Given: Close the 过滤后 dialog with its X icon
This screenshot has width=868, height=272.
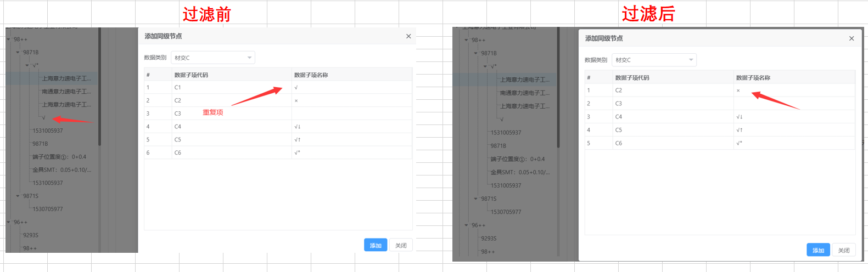Looking at the screenshot, I should pyautogui.click(x=852, y=38).
